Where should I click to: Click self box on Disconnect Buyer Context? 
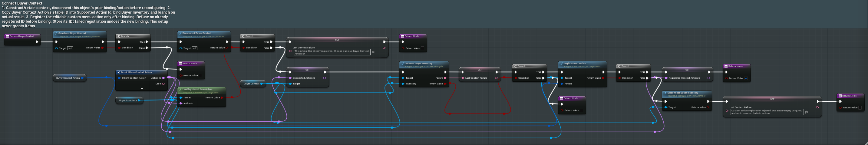click(194, 48)
